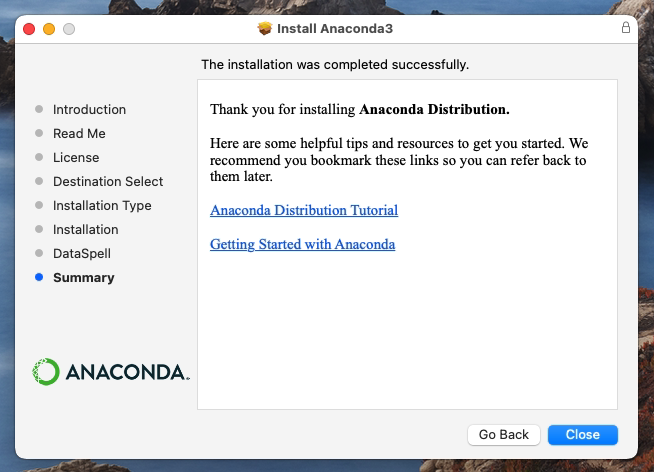Screen dimensions: 654x472
Task: Select the License step in sidebar
Action: coord(76,157)
